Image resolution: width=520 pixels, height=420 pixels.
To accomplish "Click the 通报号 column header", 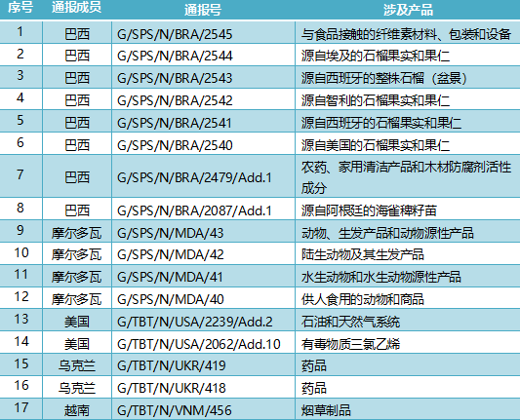I will [203, 10].
